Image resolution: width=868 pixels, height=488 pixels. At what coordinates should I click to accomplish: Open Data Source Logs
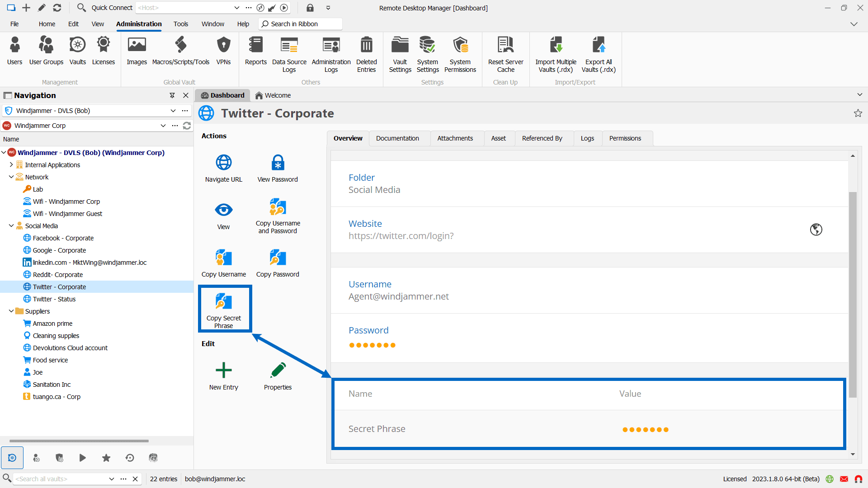pos(289,54)
